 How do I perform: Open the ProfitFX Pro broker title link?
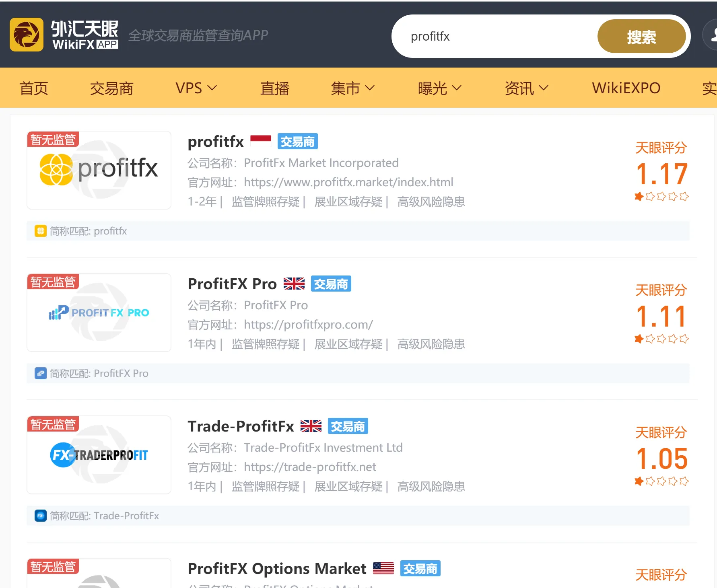click(232, 284)
